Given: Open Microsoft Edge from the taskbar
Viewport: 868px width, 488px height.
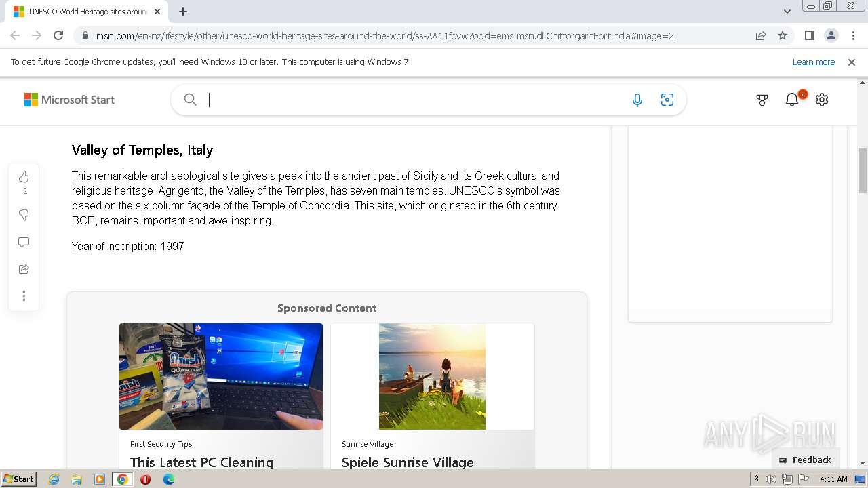Looking at the screenshot, I should 169,479.
